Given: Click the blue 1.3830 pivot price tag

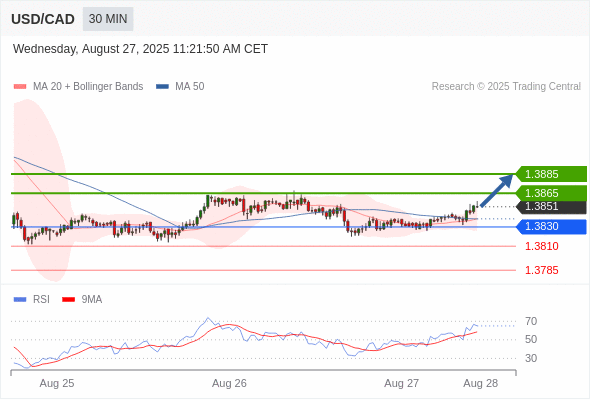Looking at the screenshot, I should click(x=551, y=227).
